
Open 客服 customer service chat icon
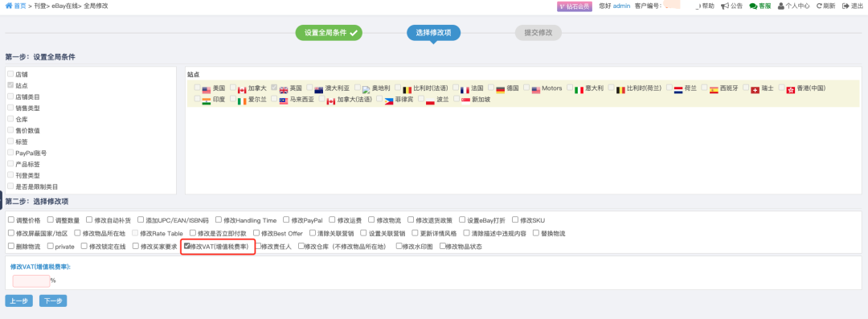click(753, 6)
